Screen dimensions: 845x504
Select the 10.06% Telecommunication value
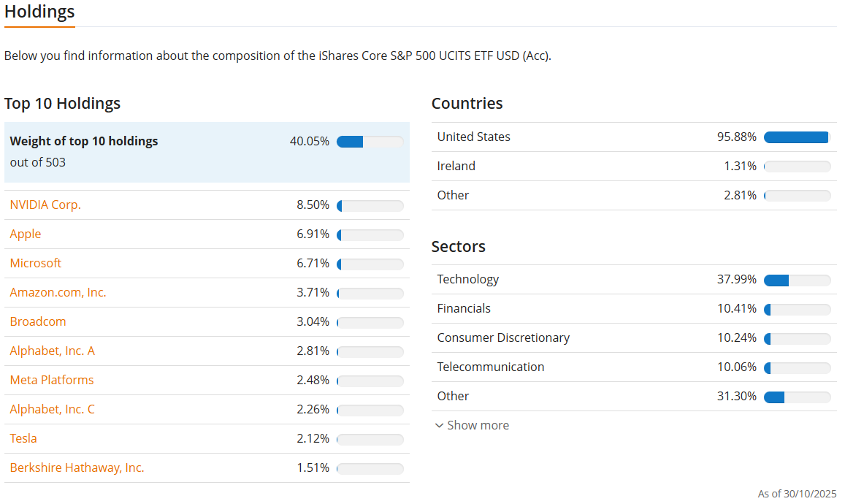point(737,367)
